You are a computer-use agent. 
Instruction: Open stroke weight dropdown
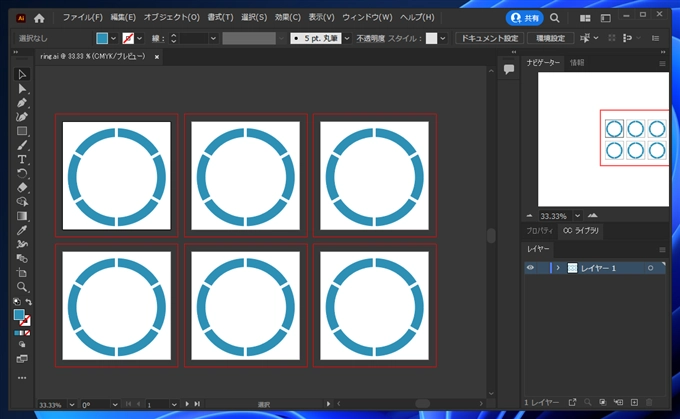pos(213,39)
